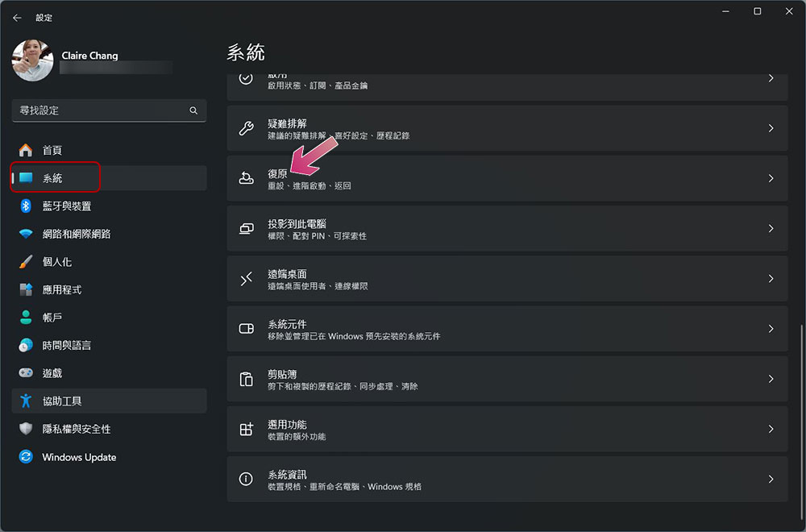Click the back arrow next to 設定
Screen dimensions: 806x532
(x=18, y=18)
